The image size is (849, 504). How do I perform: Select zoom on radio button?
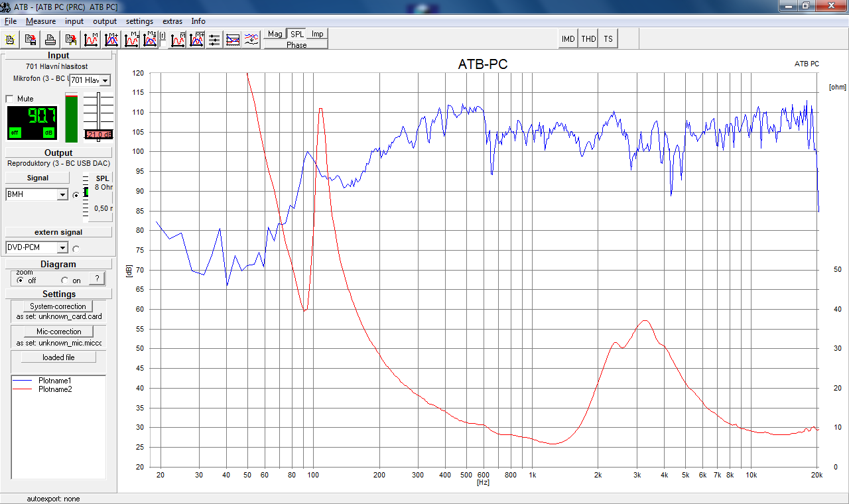tap(65, 281)
